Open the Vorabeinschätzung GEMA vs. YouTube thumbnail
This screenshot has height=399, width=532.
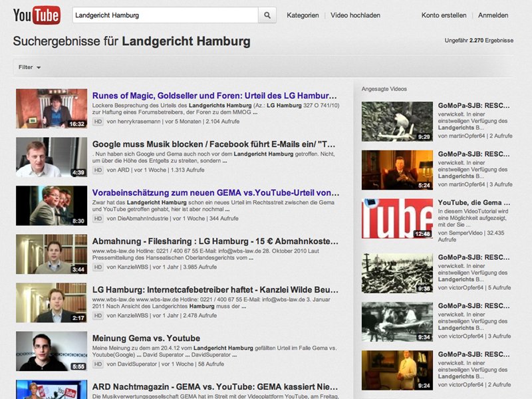click(51, 205)
